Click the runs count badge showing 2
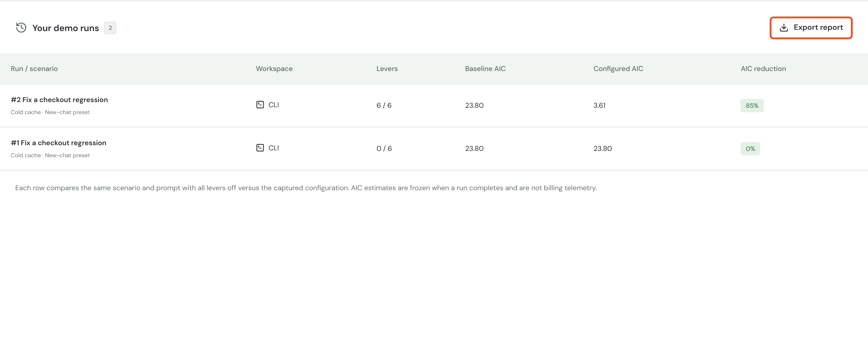868x343 pixels. [x=110, y=28]
